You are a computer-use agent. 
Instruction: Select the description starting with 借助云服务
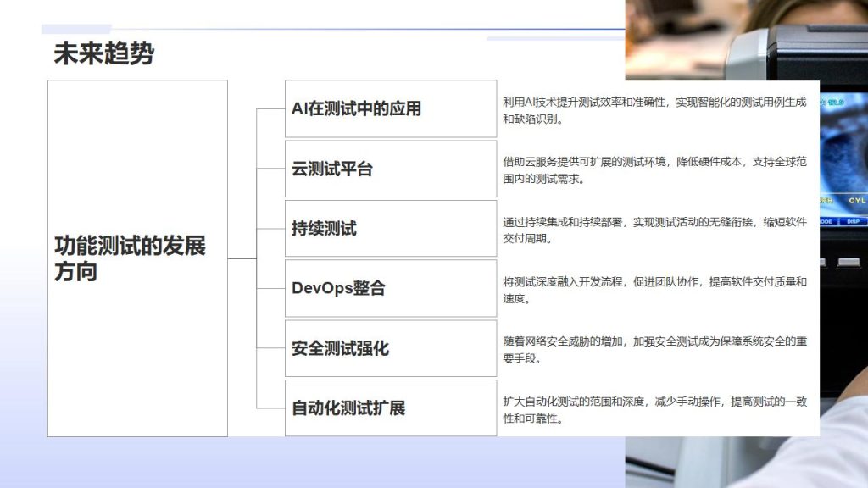click(654, 169)
